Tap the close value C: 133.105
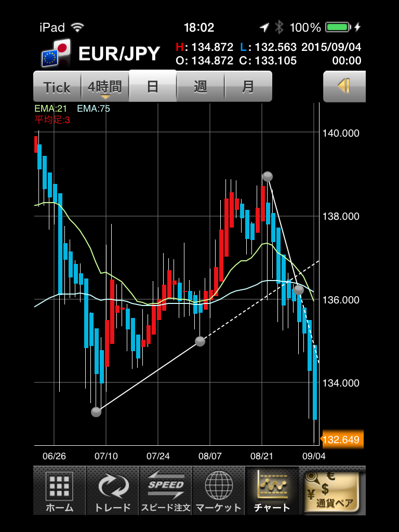 tap(268, 61)
